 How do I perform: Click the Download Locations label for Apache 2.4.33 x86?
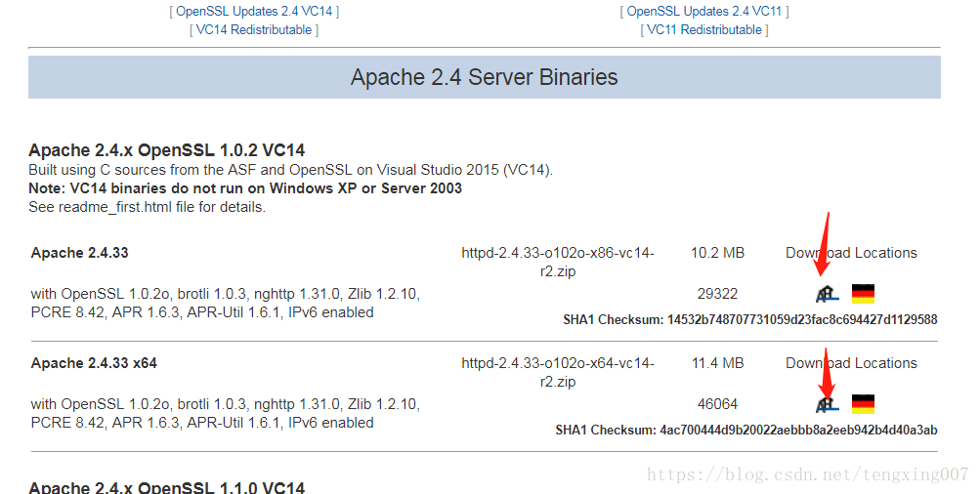click(x=851, y=253)
